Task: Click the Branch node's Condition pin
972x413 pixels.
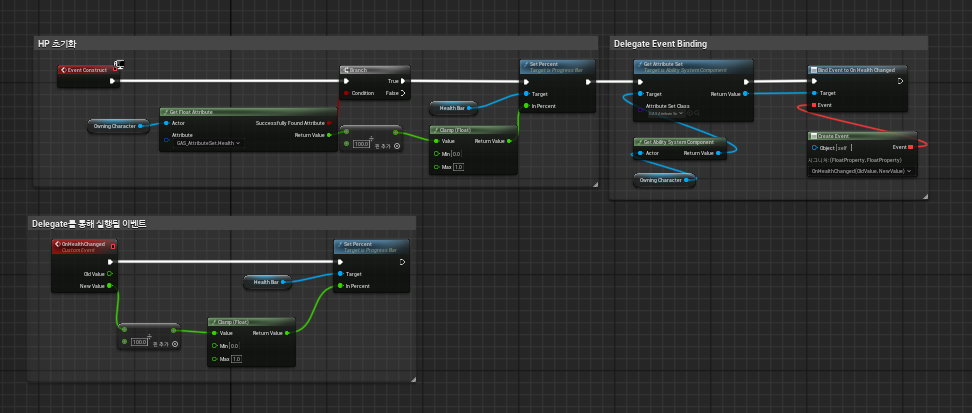Action: [x=346, y=93]
